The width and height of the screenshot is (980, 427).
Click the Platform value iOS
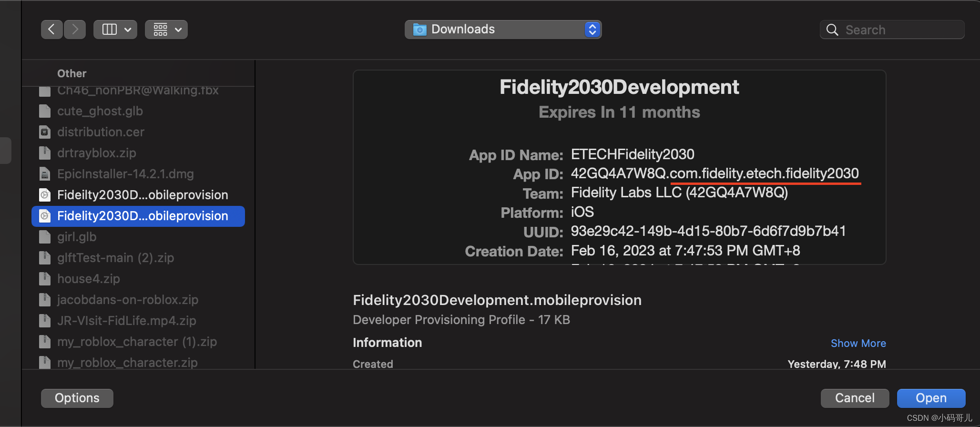click(x=582, y=212)
